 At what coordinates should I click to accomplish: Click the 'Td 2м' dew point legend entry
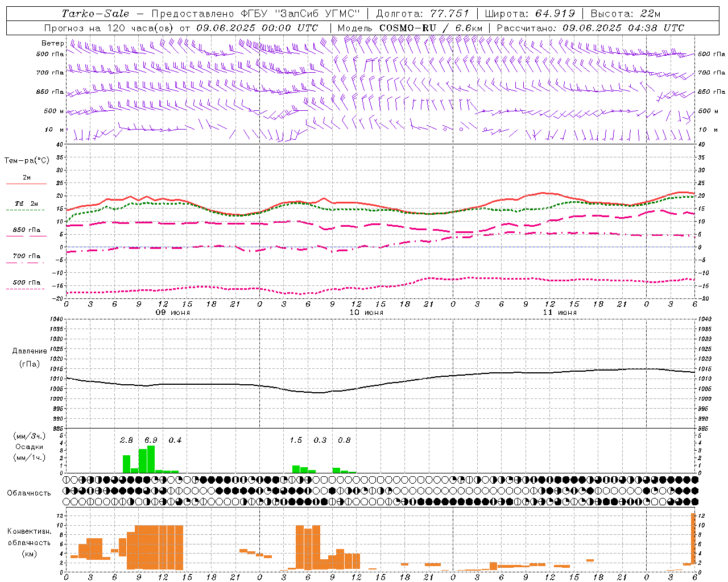(26, 203)
